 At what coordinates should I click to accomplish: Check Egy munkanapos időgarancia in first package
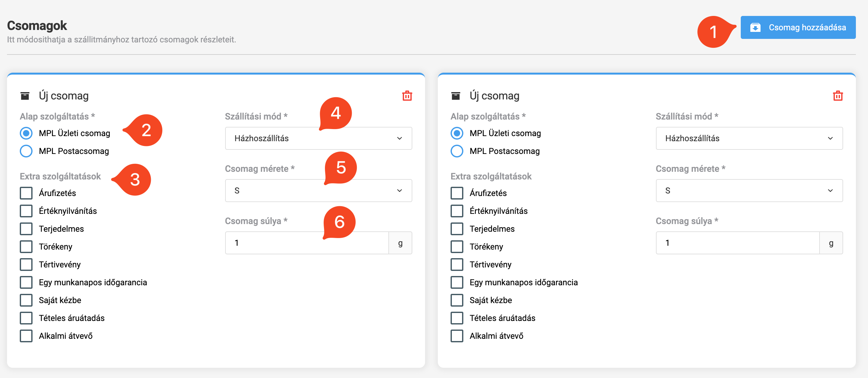[x=26, y=282]
